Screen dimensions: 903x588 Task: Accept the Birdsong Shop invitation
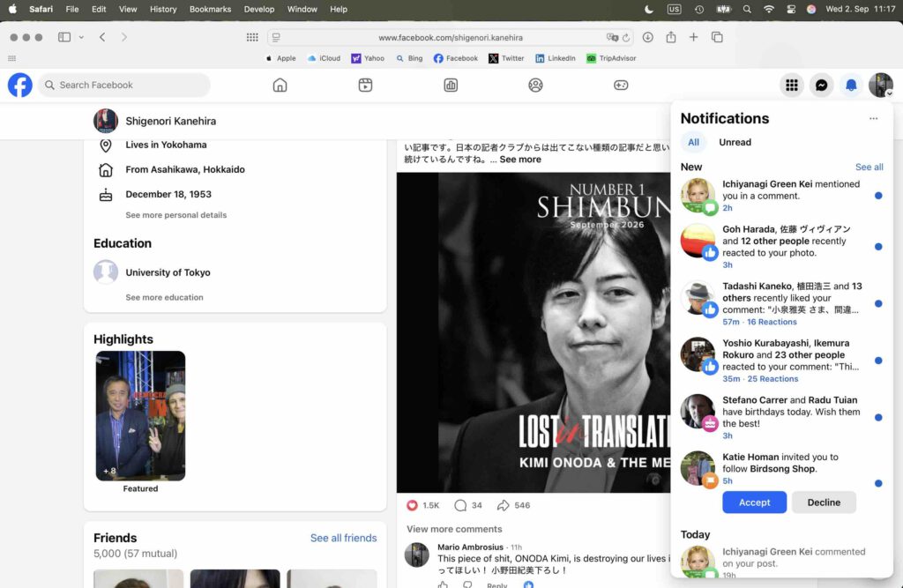coord(755,502)
